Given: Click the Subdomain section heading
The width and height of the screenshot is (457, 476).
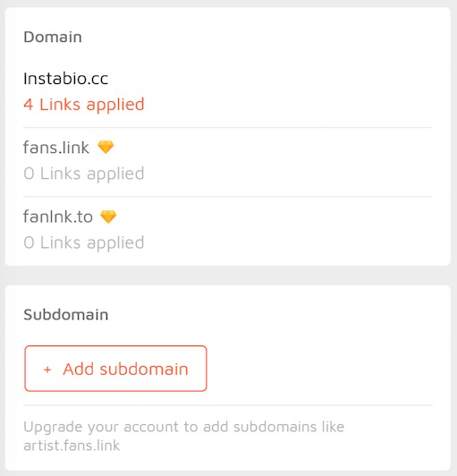Looking at the screenshot, I should (66, 315).
